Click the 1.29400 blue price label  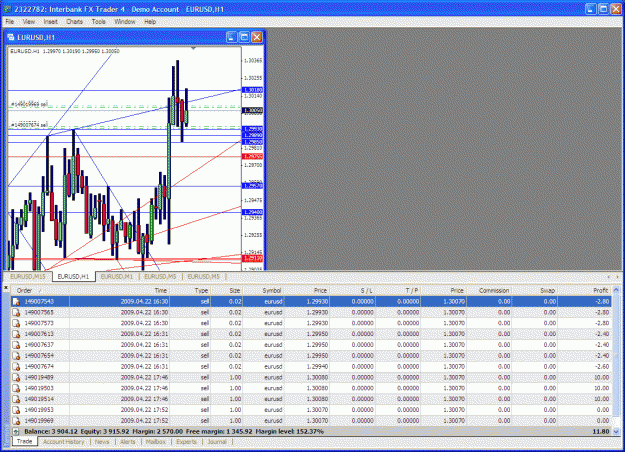pos(253,212)
